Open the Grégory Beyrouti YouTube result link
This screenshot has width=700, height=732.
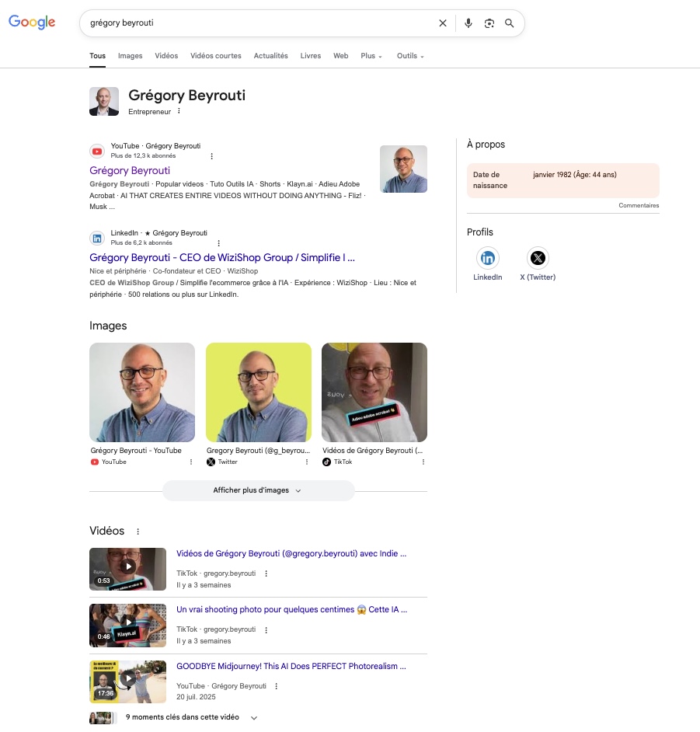coord(130,170)
